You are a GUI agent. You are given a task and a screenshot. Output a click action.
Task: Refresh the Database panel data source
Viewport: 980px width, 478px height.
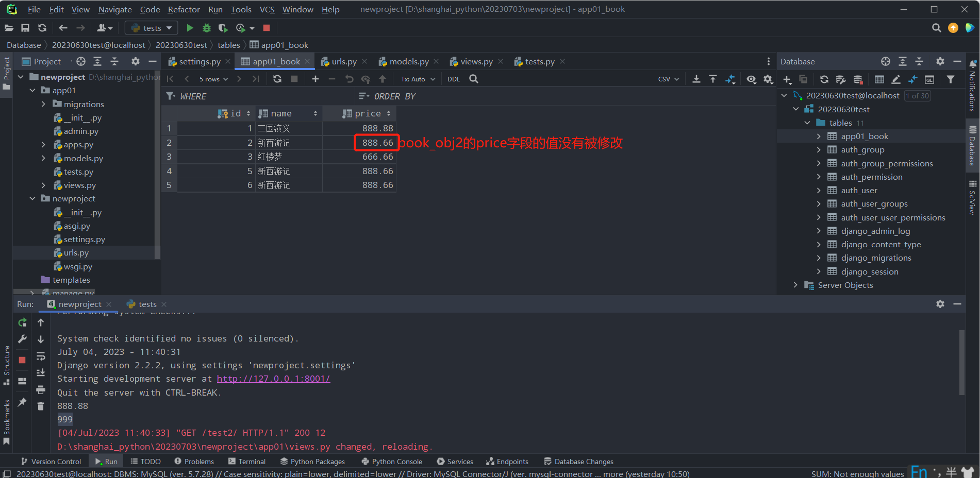[x=824, y=79]
